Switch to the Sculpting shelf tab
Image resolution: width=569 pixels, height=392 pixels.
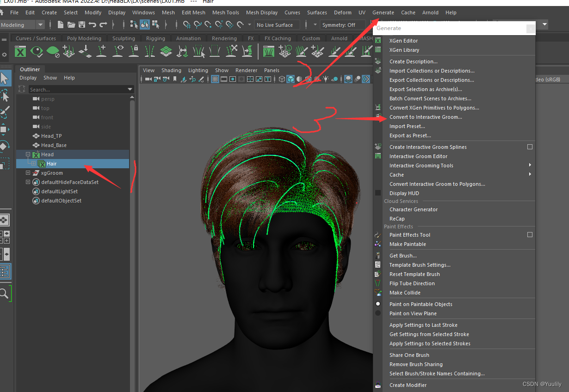click(x=124, y=38)
